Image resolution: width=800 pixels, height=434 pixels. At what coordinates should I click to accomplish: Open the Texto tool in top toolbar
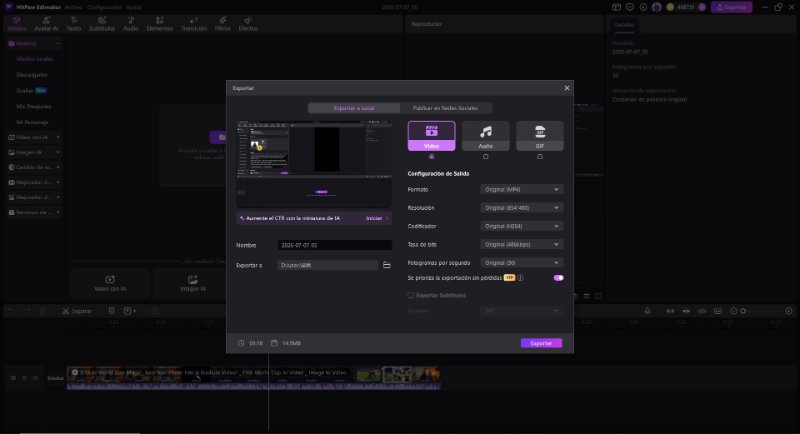click(x=73, y=24)
